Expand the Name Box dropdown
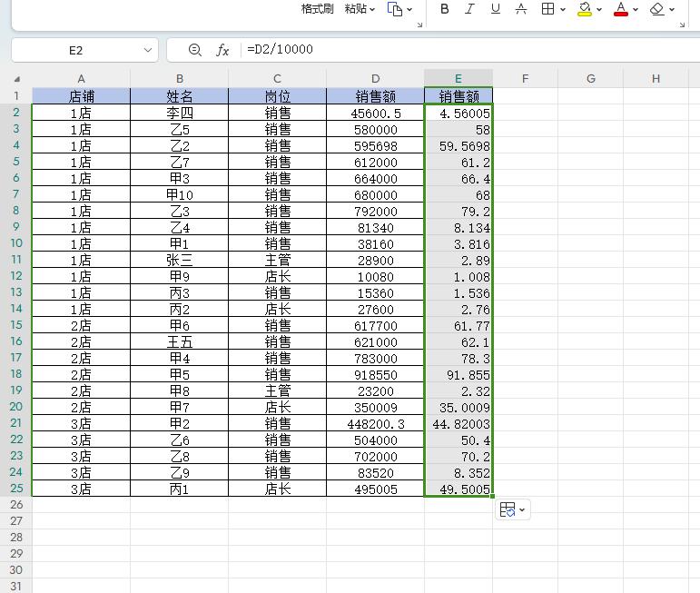Viewport: 700px width, 593px height. point(148,50)
